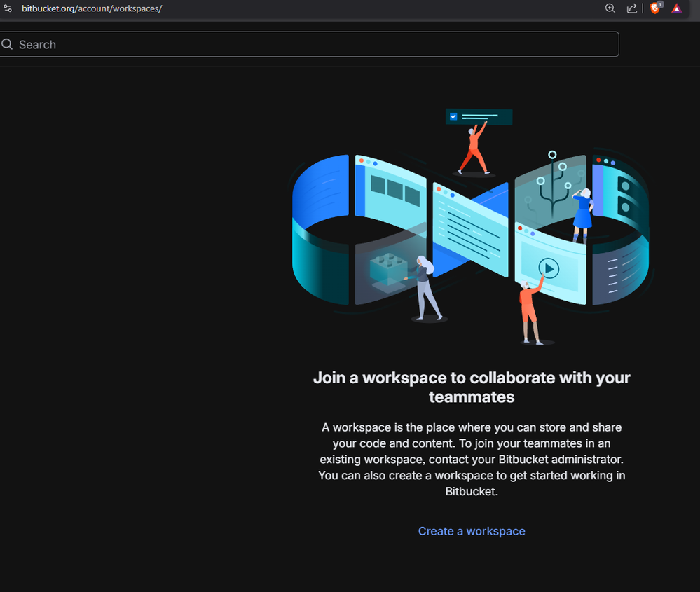Click the share page icon
This screenshot has height=592, width=700.
pyautogui.click(x=632, y=8)
